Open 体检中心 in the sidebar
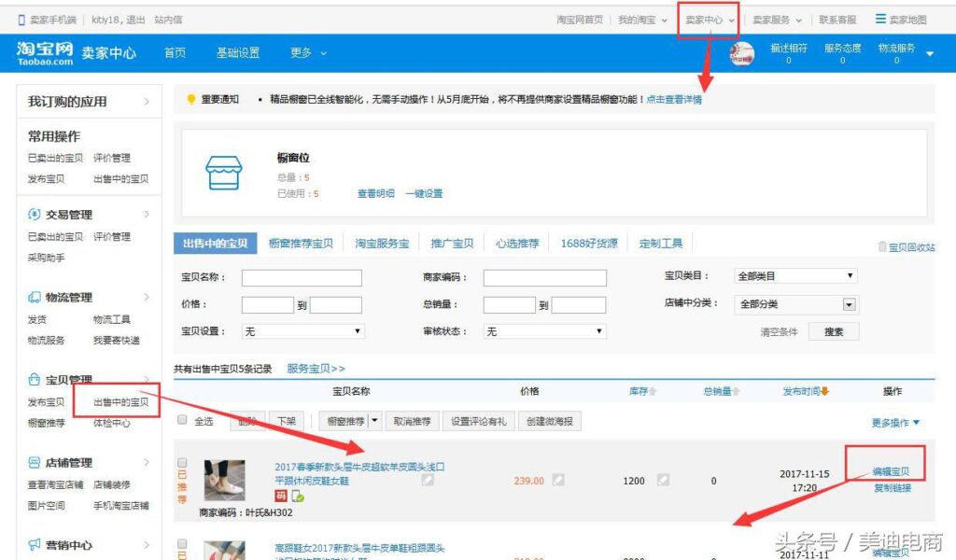 pyautogui.click(x=112, y=423)
